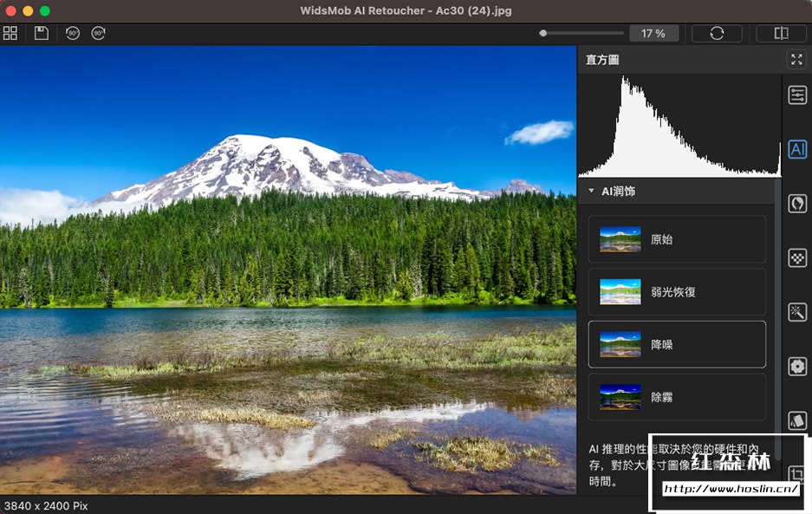Screen dimensions: 812x514
Task: Open the thumbnail grid view
Action: [x=10, y=33]
